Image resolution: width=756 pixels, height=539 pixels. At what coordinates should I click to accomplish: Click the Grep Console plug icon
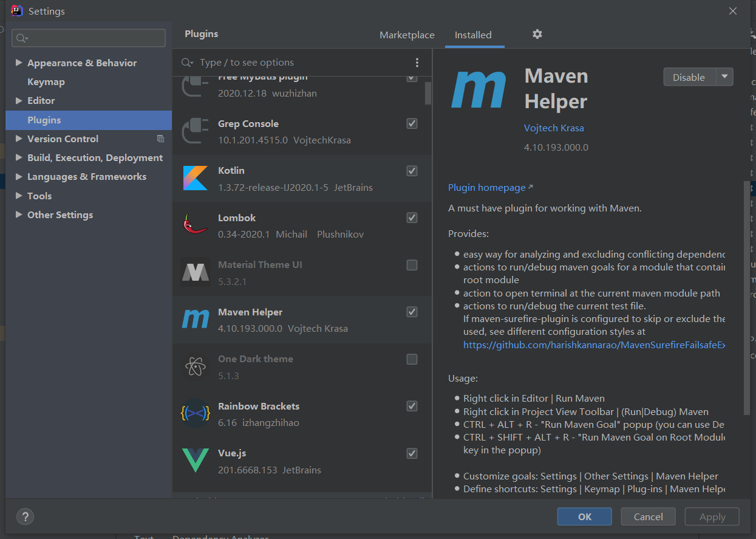196,131
